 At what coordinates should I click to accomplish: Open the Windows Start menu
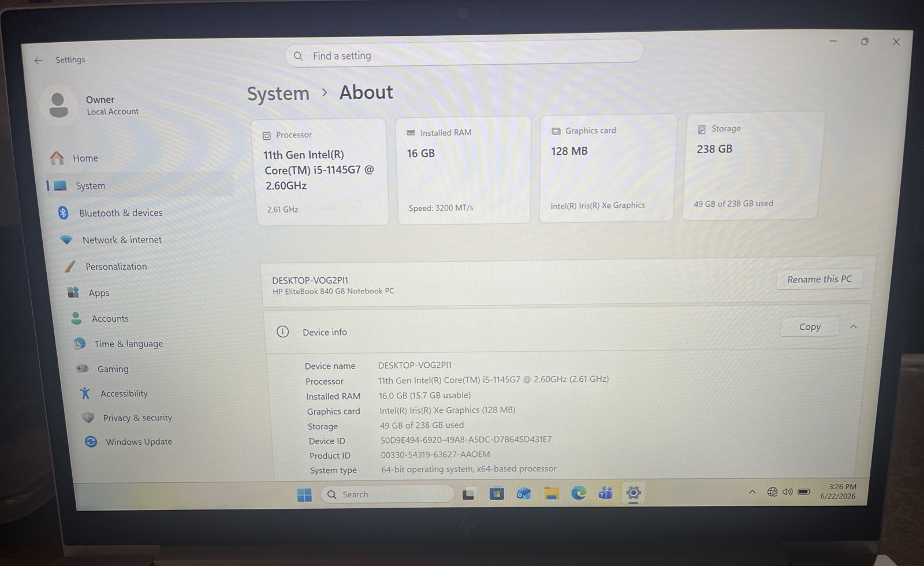(x=304, y=495)
